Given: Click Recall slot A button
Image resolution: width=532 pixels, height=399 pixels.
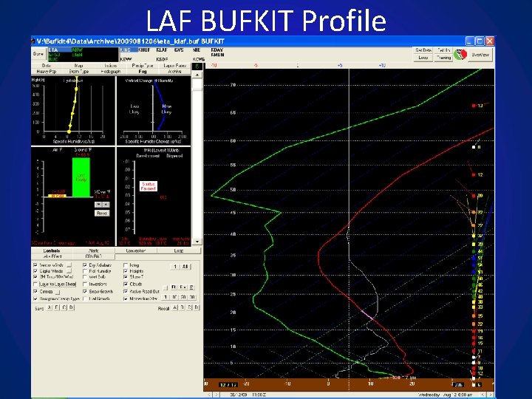Looking at the screenshot, I should pyautogui.click(x=174, y=307).
